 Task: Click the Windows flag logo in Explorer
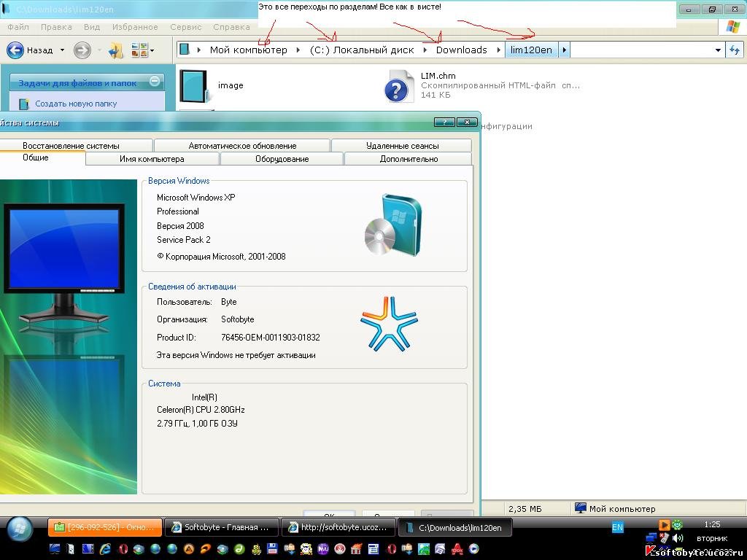(732, 26)
